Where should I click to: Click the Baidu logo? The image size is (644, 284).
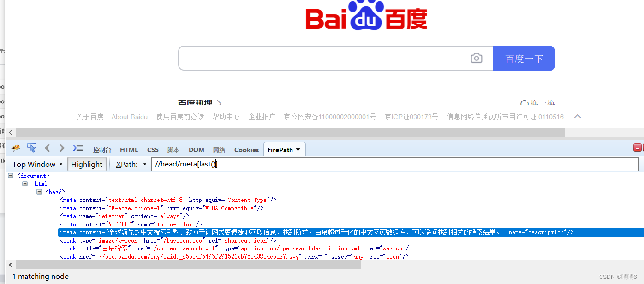tap(366, 15)
